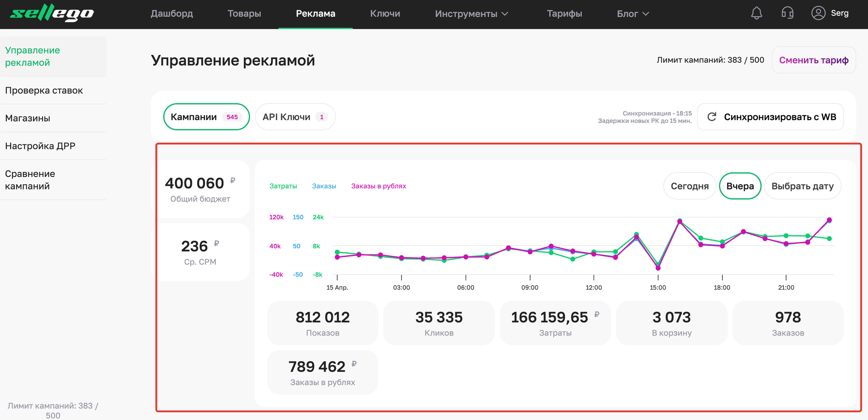Image resolution: width=868 pixels, height=420 pixels.
Task: Open the Товары menu item
Action: [244, 14]
